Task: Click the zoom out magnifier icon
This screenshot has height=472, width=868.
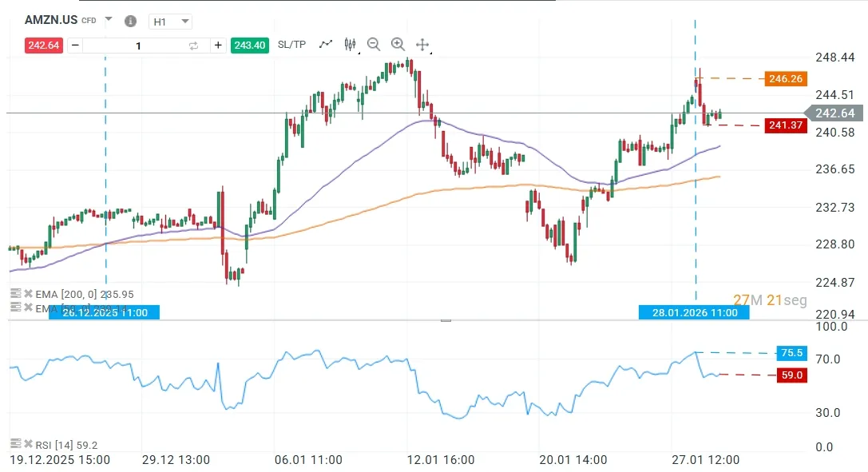Action: point(373,45)
